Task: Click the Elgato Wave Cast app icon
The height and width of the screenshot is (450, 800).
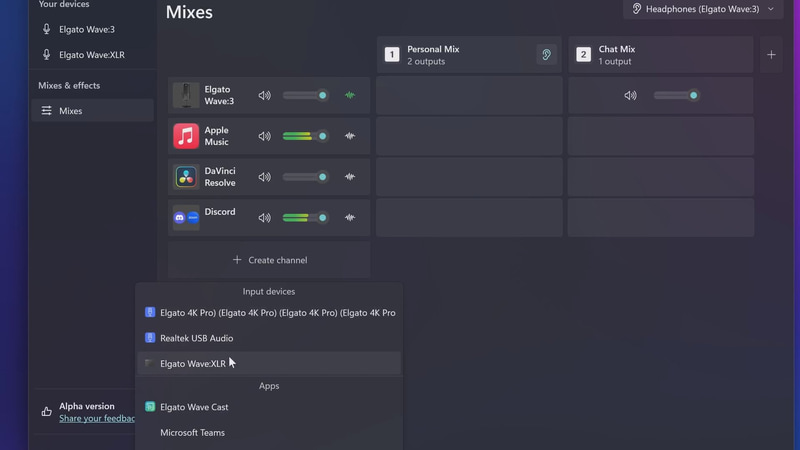Action: 149,407
